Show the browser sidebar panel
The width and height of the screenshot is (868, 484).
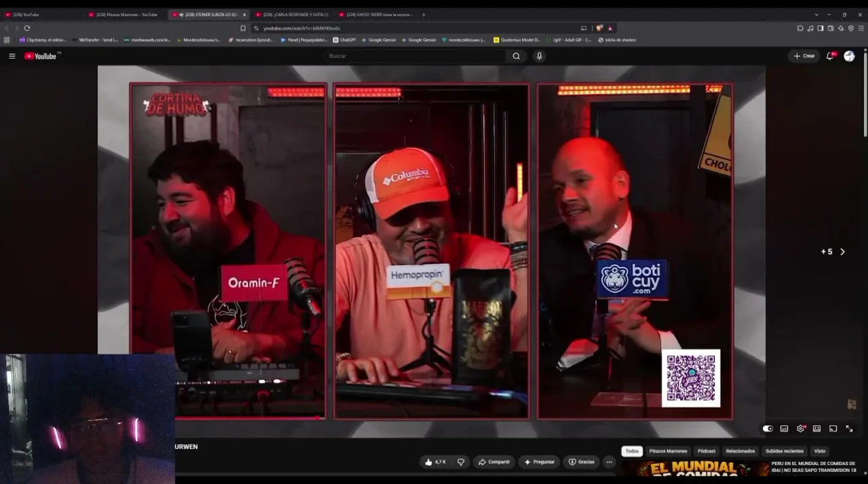(820, 28)
